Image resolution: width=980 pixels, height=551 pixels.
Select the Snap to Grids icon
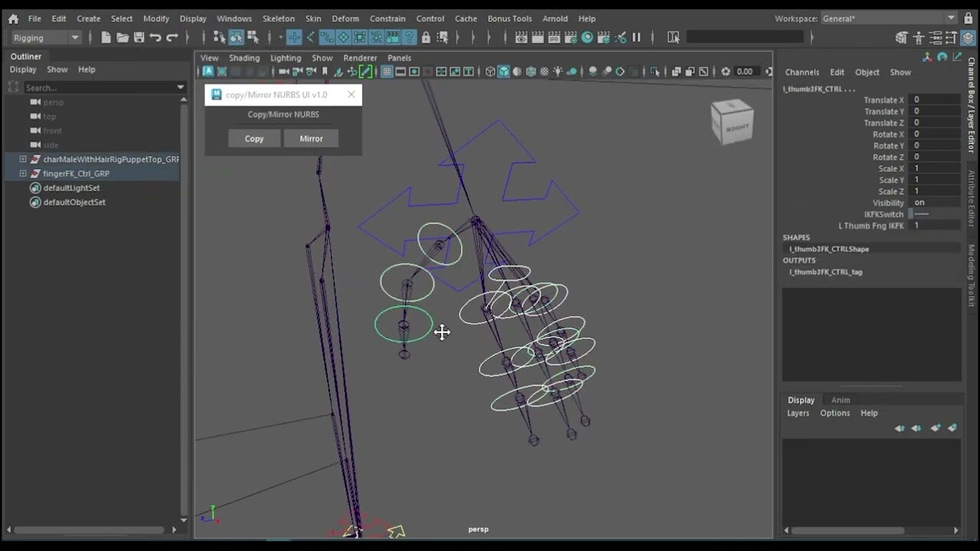tap(296, 37)
